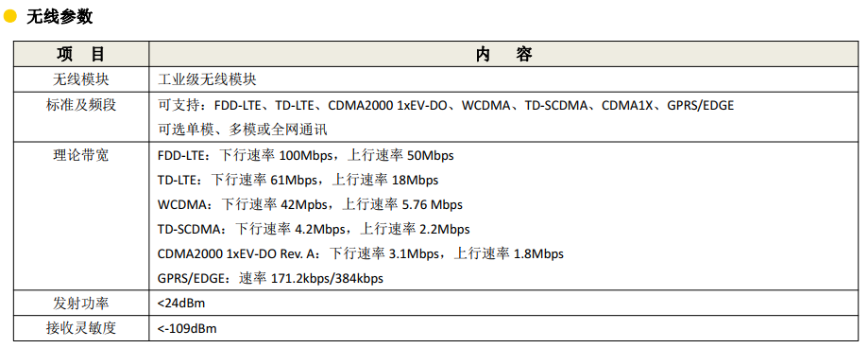
Task: Click the TD-SCDMA 下行速率 4.2Mbps line
Action: (314, 229)
